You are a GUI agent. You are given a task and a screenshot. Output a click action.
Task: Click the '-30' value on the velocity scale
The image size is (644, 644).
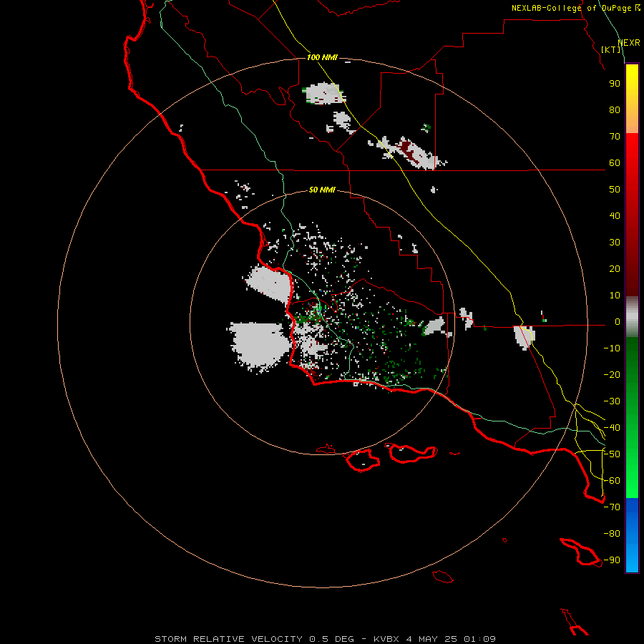(612, 401)
